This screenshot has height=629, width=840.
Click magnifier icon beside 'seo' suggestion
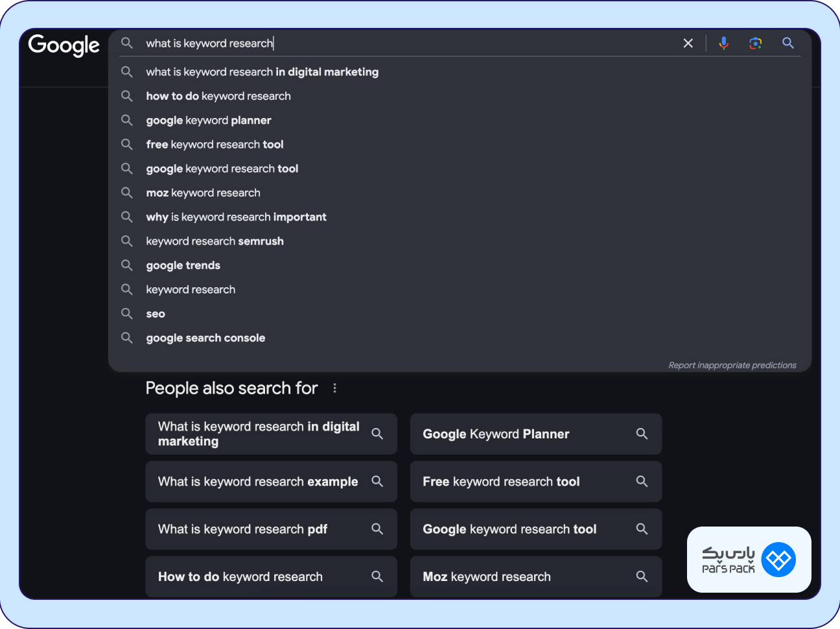coord(127,314)
